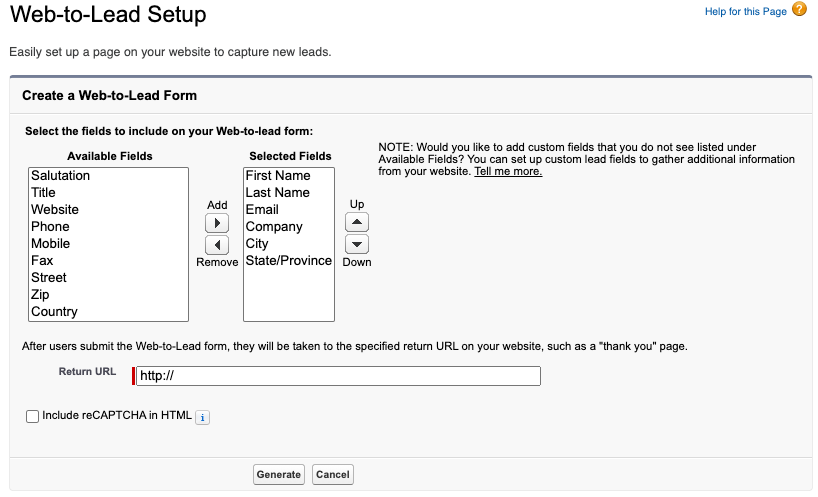Viewport: 818px width, 497px height.
Task: Click the Generate button
Action: click(279, 474)
